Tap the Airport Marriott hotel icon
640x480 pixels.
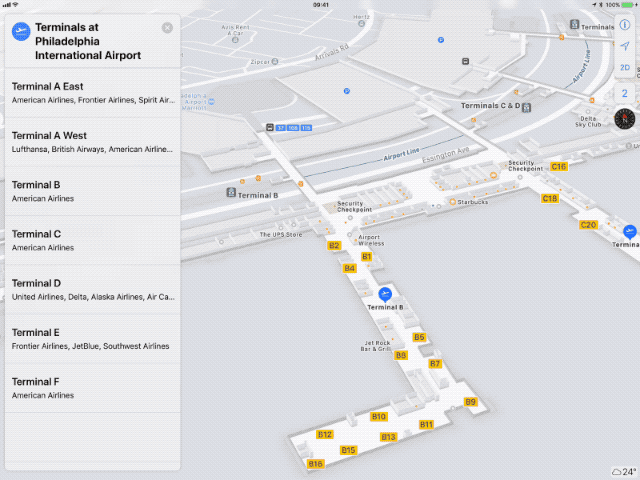coord(211,102)
